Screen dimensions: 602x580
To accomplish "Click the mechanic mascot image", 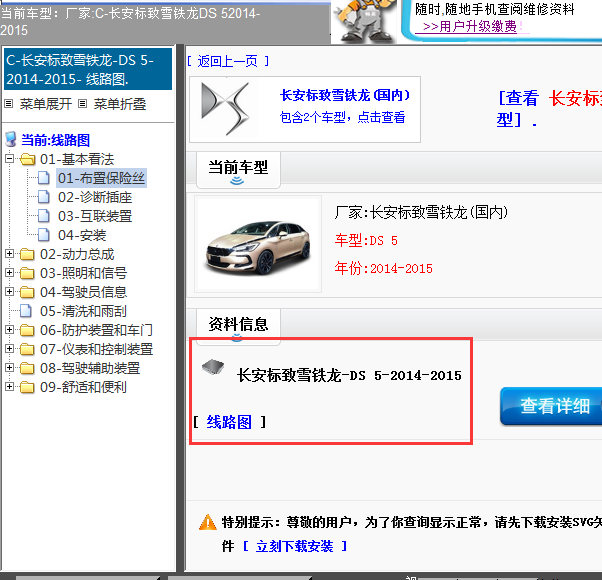I will click(364, 21).
